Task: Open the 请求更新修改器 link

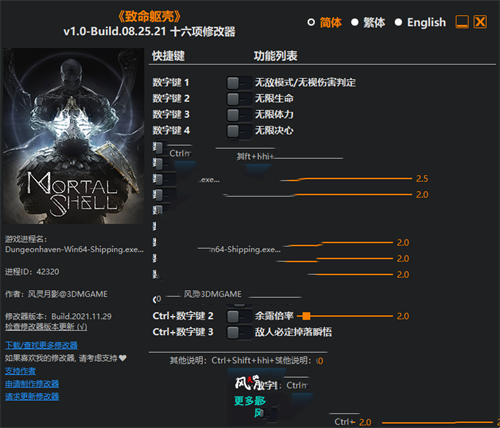Action: pyautogui.click(x=32, y=397)
